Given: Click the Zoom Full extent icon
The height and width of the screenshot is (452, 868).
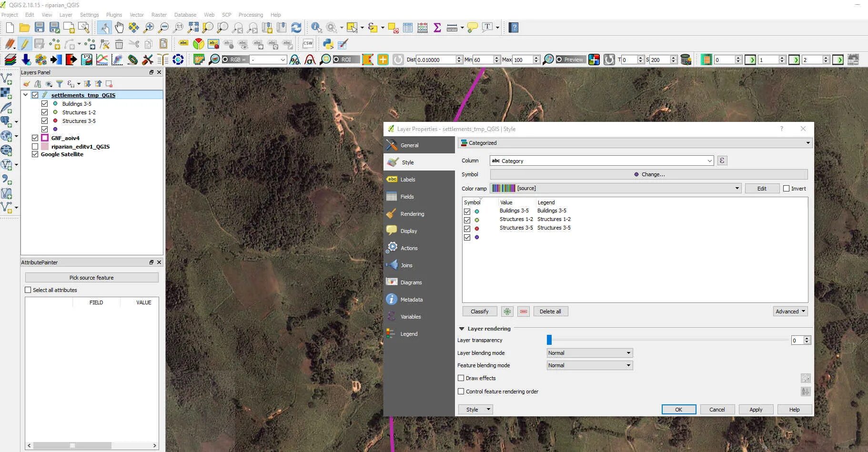Looking at the screenshot, I should pos(193,28).
